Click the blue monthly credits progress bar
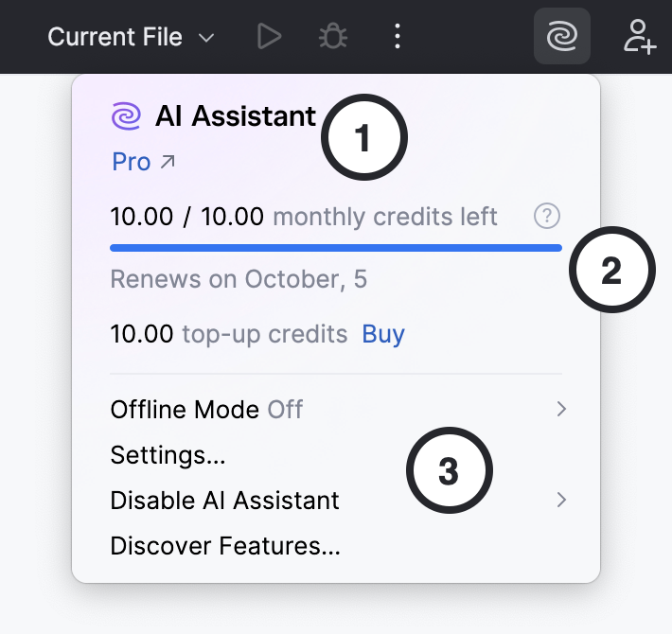 (336, 248)
